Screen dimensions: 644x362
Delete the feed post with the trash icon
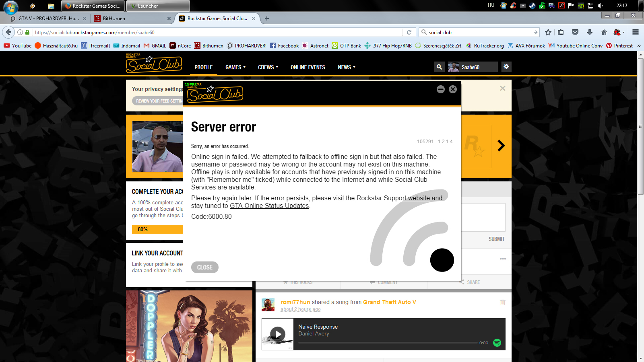tap(503, 302)
